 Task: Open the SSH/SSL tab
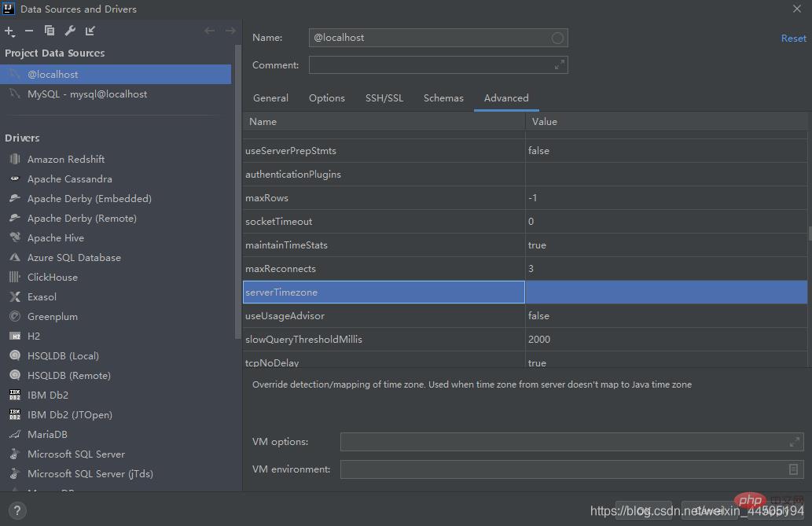tap(384, 98)
